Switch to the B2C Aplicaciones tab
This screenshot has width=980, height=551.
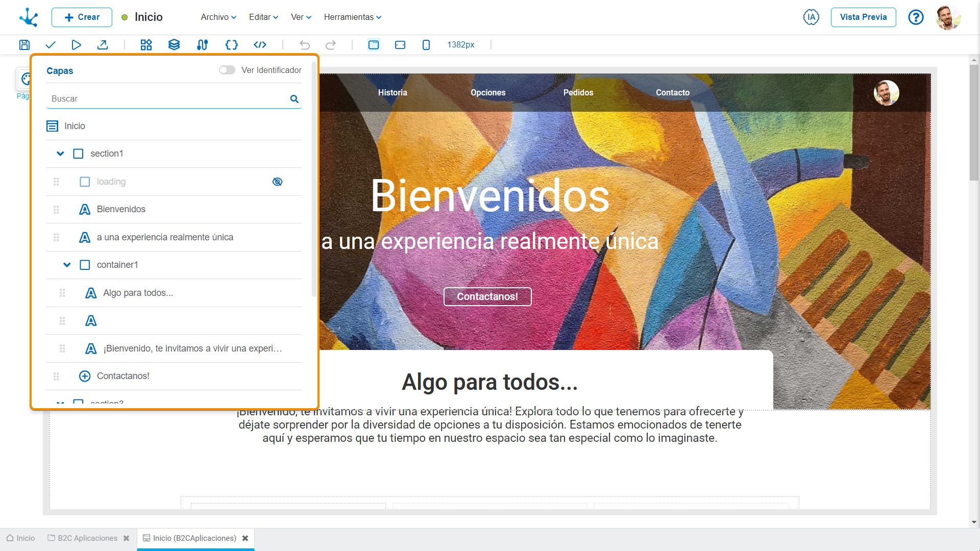[x=83, y=538]
